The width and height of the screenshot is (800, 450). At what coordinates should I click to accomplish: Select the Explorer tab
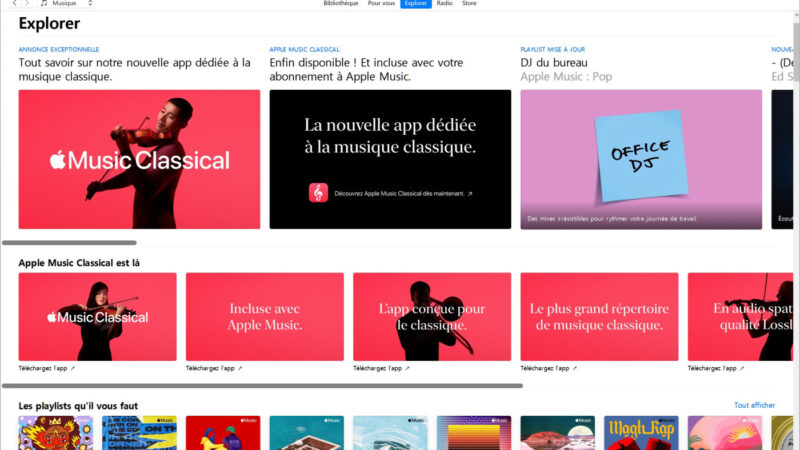(416, 4)
